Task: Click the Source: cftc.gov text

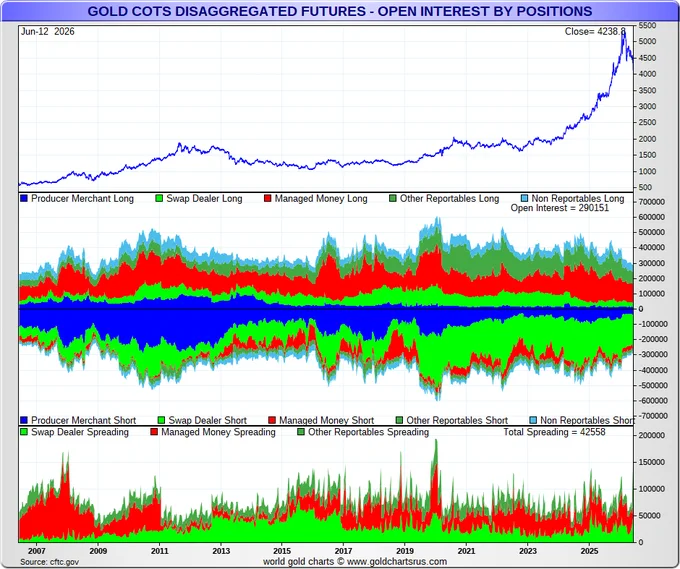Action: [x=49, y=562]
